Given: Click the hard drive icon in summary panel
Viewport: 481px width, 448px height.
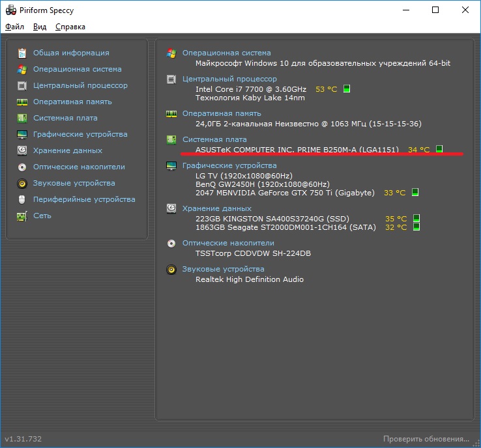Looking at the screenshot, I should [171, 208].
